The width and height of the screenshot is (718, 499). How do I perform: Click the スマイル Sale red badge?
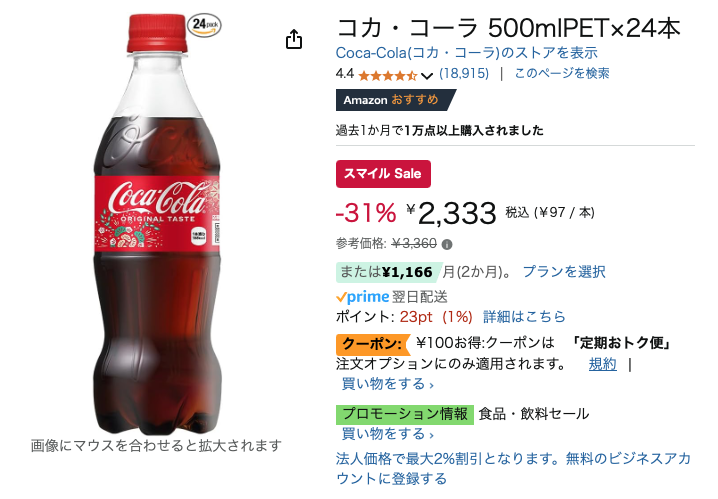point(383,174)
